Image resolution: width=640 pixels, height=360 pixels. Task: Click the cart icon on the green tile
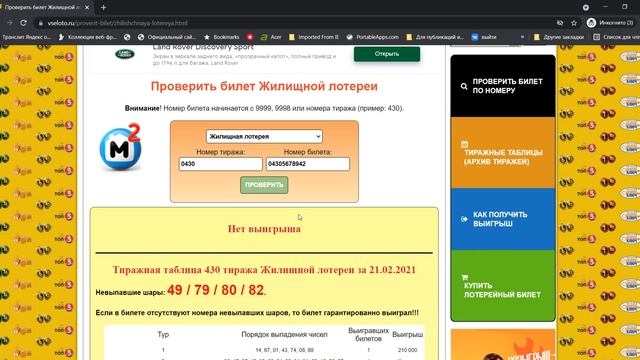[464, 277]
